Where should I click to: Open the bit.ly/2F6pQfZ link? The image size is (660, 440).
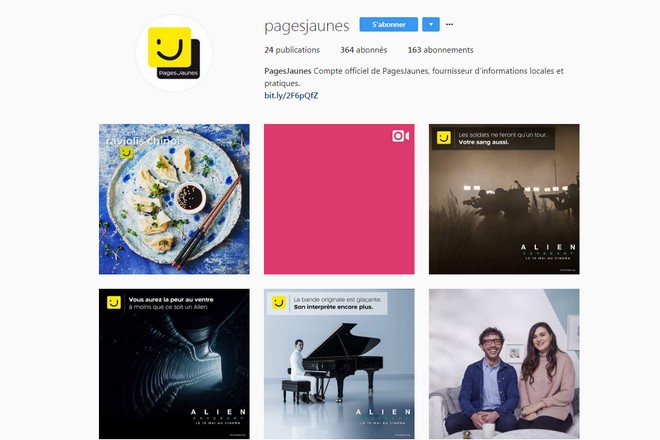(x=291, y=96)
